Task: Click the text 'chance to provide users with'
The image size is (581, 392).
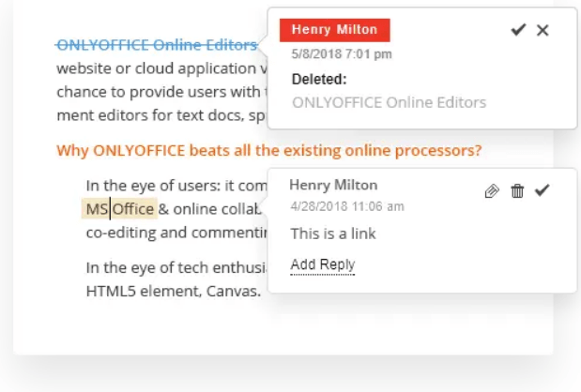Action: click(x=159, y=92)
